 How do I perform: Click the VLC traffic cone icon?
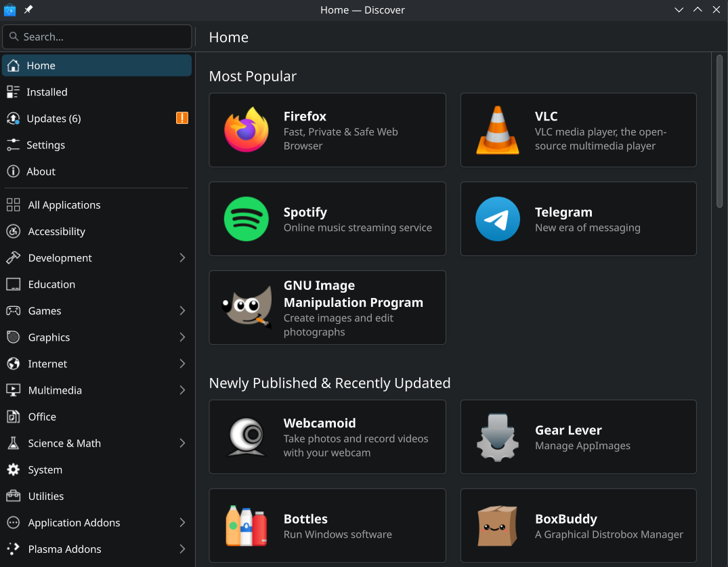click(x=497, y=130)
